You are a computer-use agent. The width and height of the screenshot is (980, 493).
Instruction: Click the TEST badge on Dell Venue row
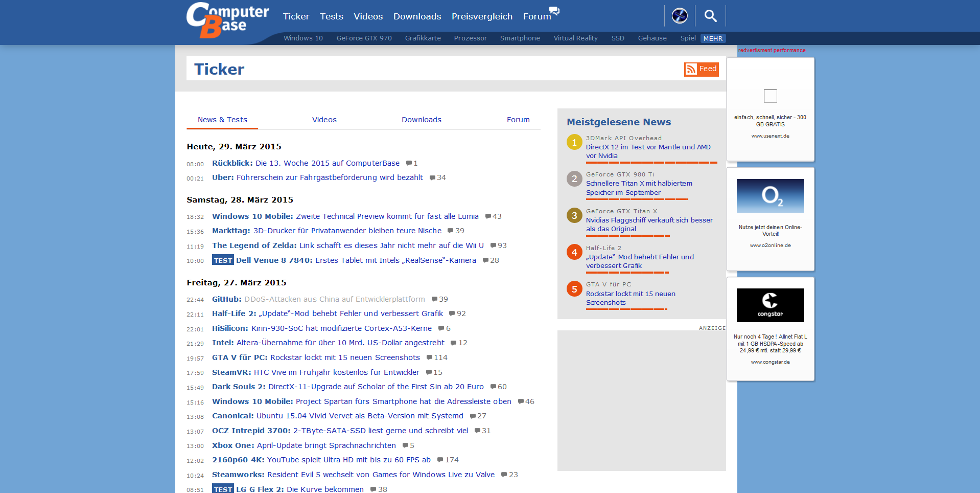223,260
